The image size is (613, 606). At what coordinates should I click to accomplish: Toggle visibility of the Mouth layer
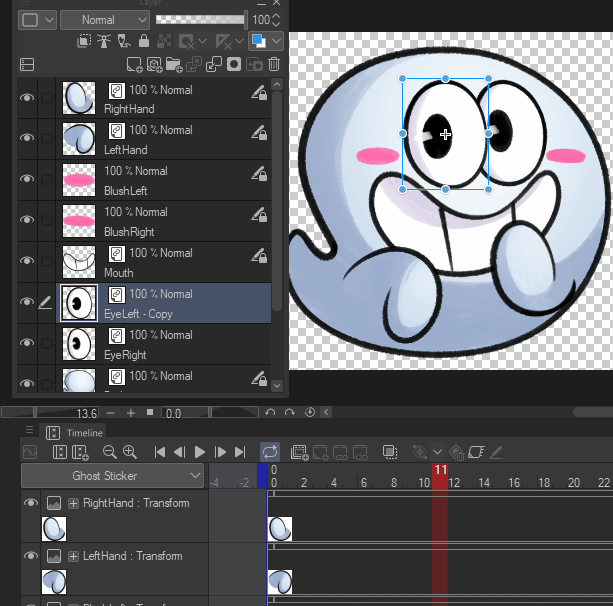click(x=27, y=262)
